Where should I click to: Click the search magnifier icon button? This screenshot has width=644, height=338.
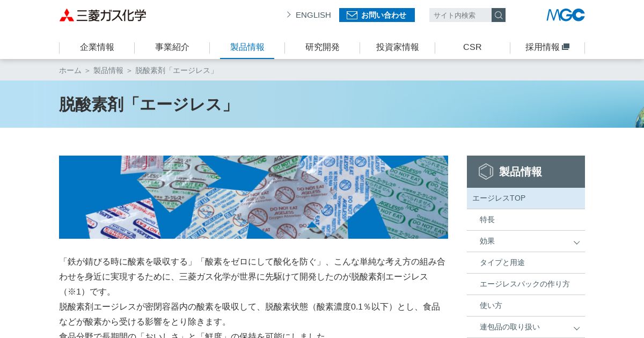click(x=499, y=15)
